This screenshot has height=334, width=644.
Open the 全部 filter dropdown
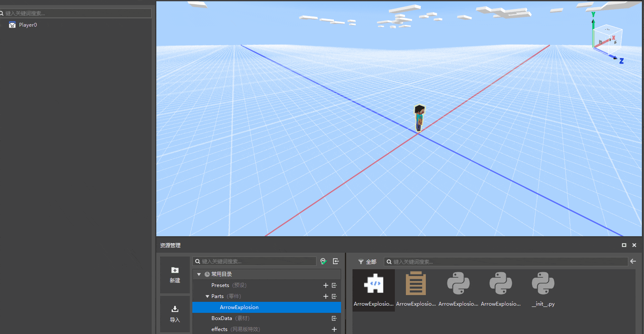pos(367,262)
